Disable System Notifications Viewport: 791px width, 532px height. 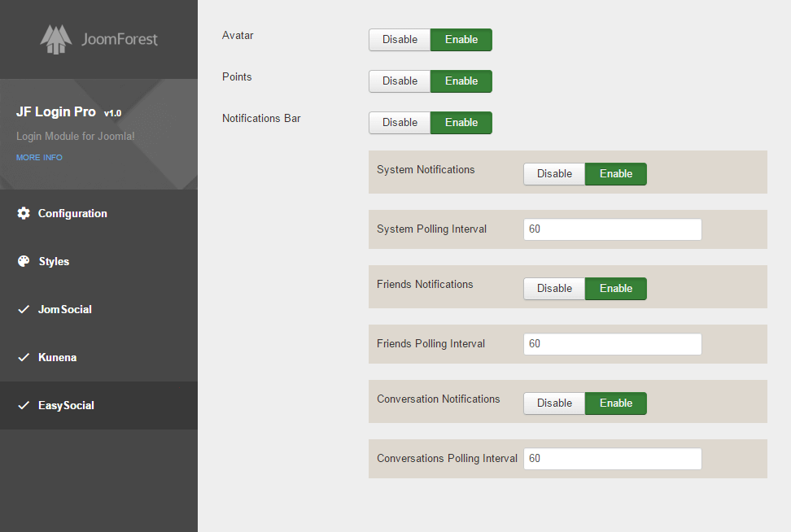click(x=554, y=174)
